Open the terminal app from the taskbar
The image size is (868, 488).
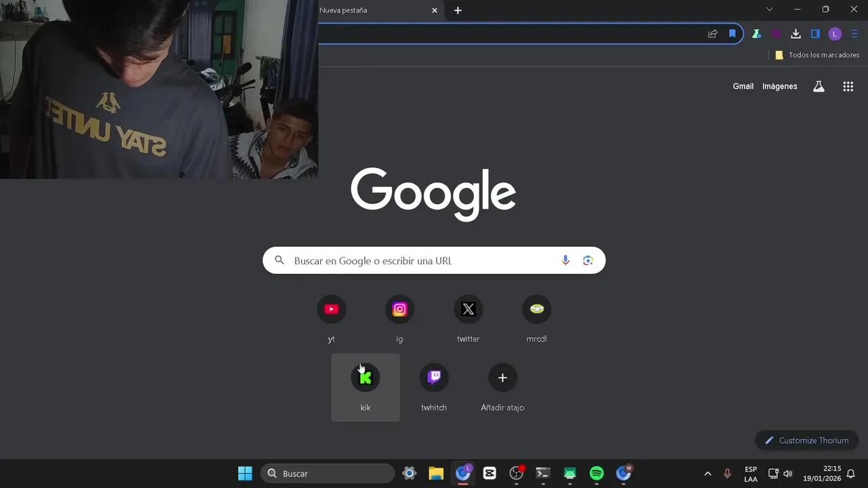point(543,474)
